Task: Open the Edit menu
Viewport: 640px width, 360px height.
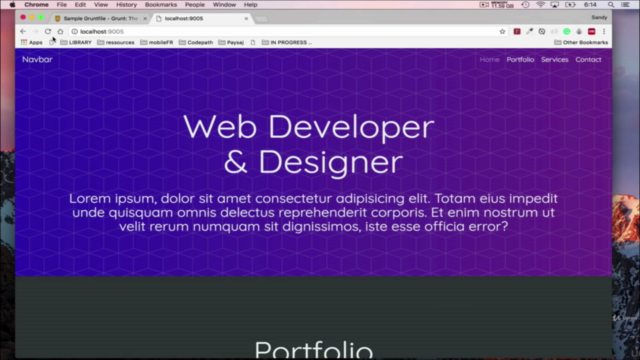Action: (80, 4)
